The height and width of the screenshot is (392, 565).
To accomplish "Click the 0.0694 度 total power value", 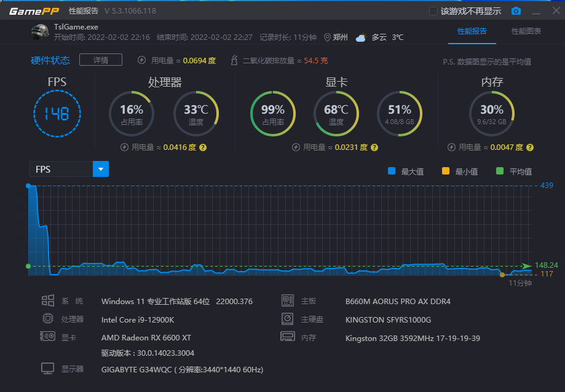I will click(199, 60).
